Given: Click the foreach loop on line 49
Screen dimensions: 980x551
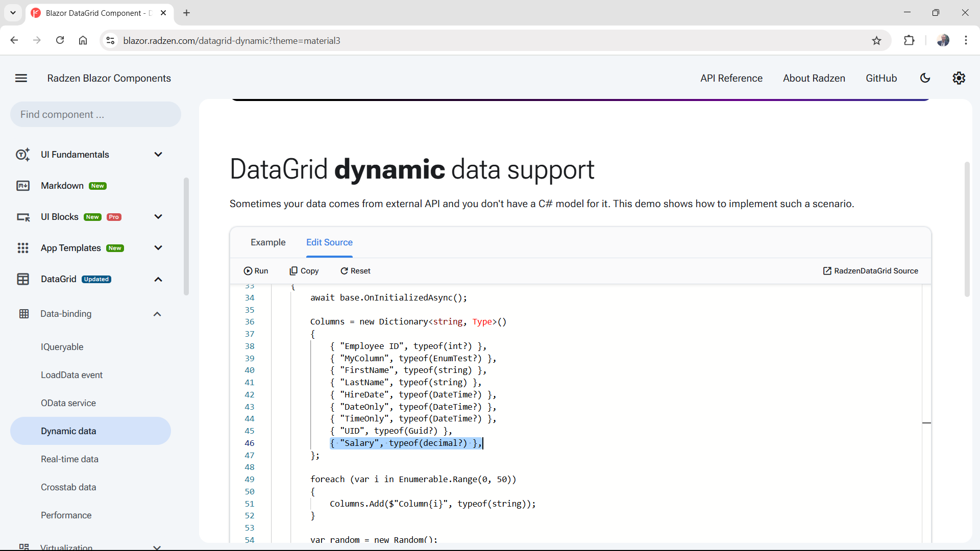Looking at the screenshot, I should 413,479.
